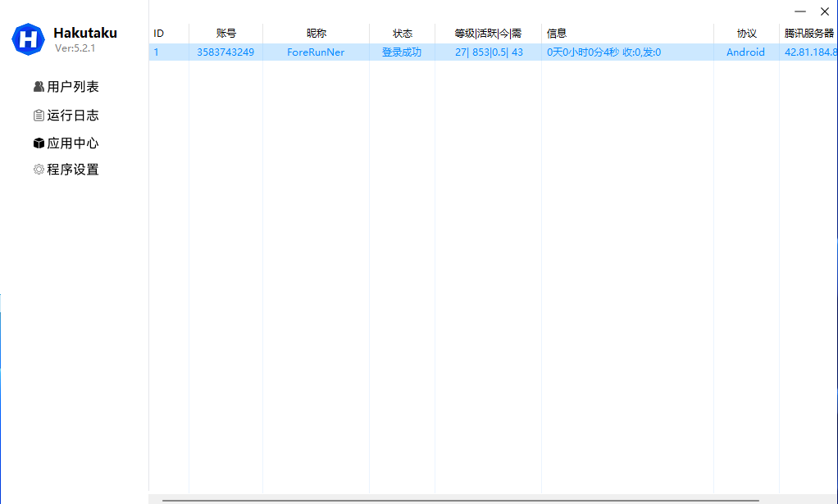Screen dimensions: 838x504
Task: Click the program settings gear icon
Action: click(39, 170)
